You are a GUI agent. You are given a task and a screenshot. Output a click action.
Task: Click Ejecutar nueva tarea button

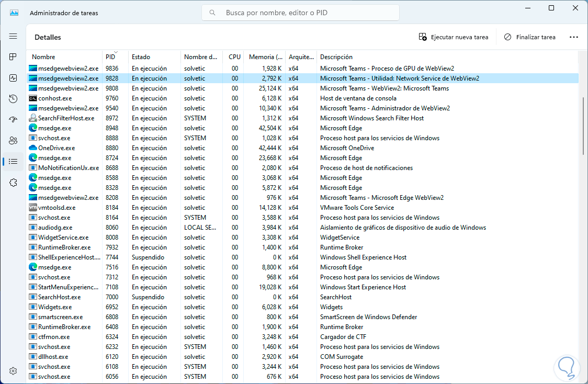point(454,37)
